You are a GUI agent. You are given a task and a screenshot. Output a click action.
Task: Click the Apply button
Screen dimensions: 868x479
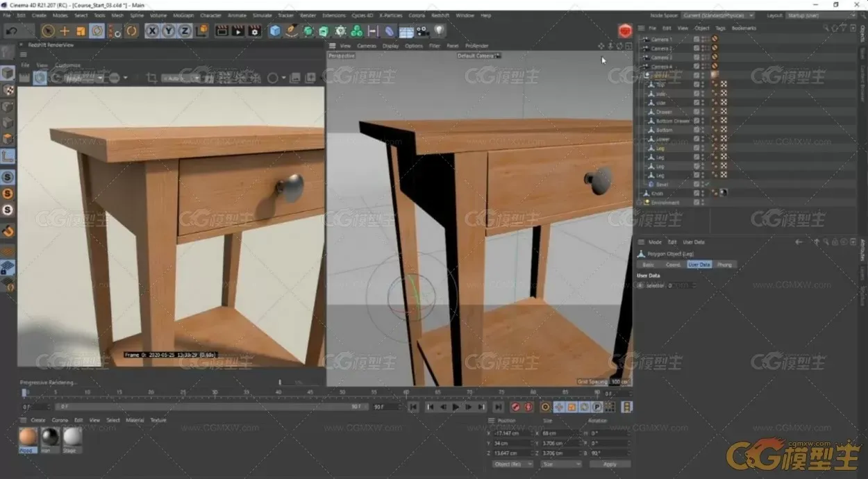point(610,464)
